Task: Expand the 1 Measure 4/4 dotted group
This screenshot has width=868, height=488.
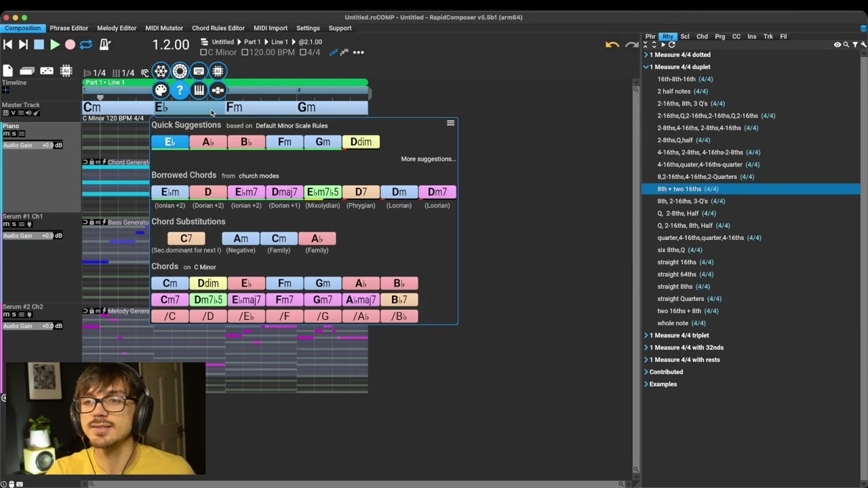Action: [646, 55]
